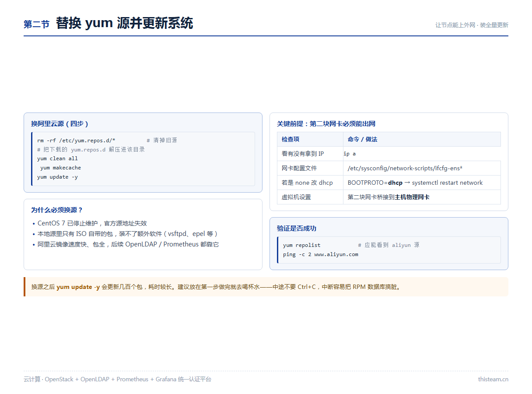Screen dimensions: 532x394
Task: Click the '/etc/sysconfig/network-scripts/ifcfg-ens*' path cell
Action: (422, 168)
